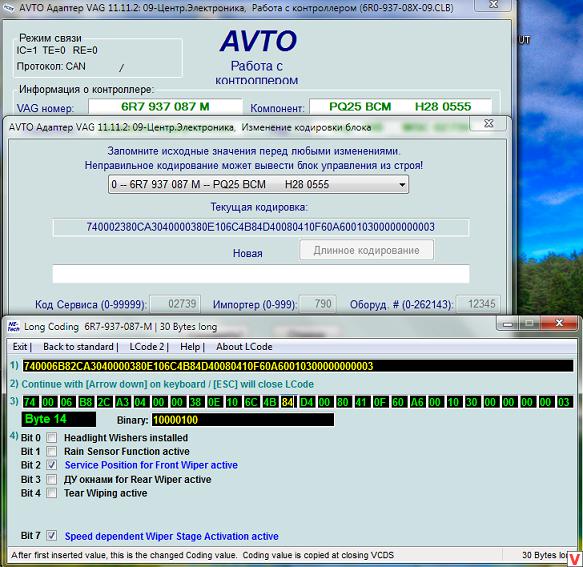
Task: Open the Exit menu item
Action: point(20,347)
